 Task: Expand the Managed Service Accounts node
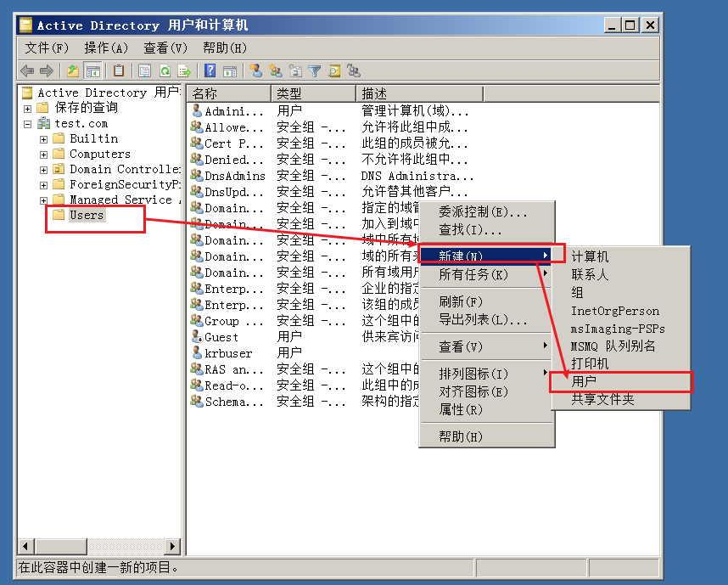(x=43, y=200)
